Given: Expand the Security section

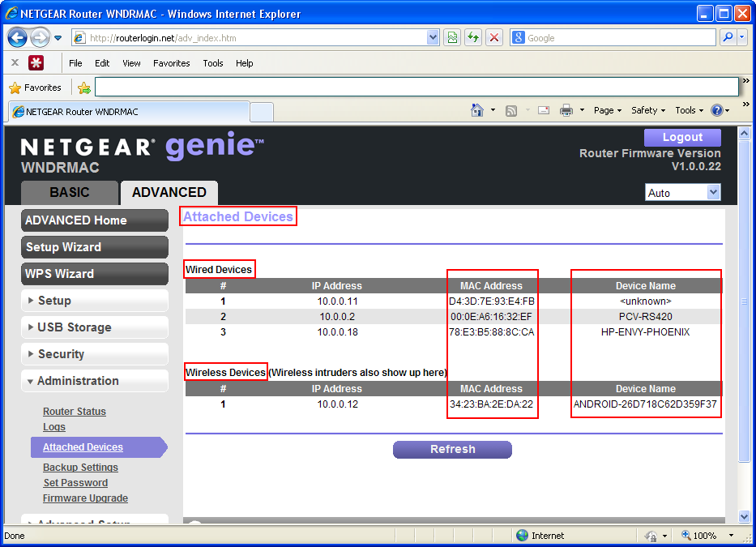Looking at the screenshot, I should click(x=95, y=354).
